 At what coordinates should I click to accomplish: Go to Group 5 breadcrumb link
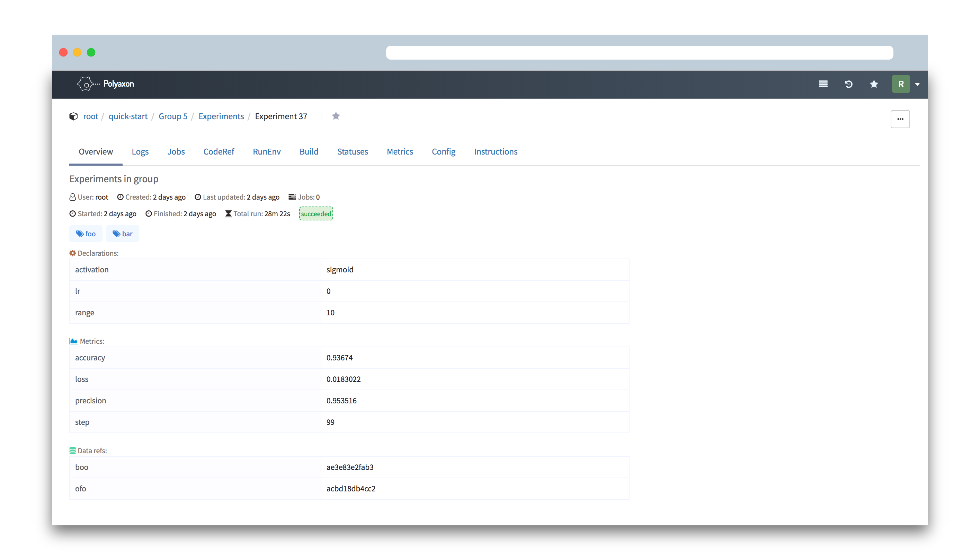click(x=173, y=116)
